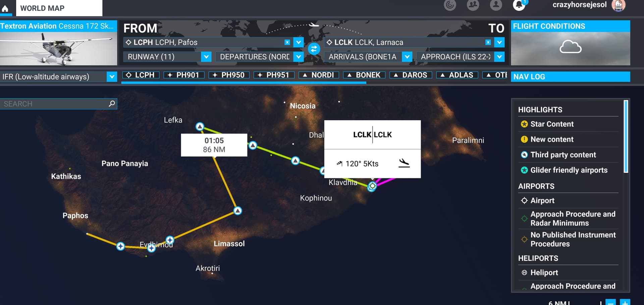Zoom in the map with plus
Screen dimensions: 644x305
coord(625,302)
